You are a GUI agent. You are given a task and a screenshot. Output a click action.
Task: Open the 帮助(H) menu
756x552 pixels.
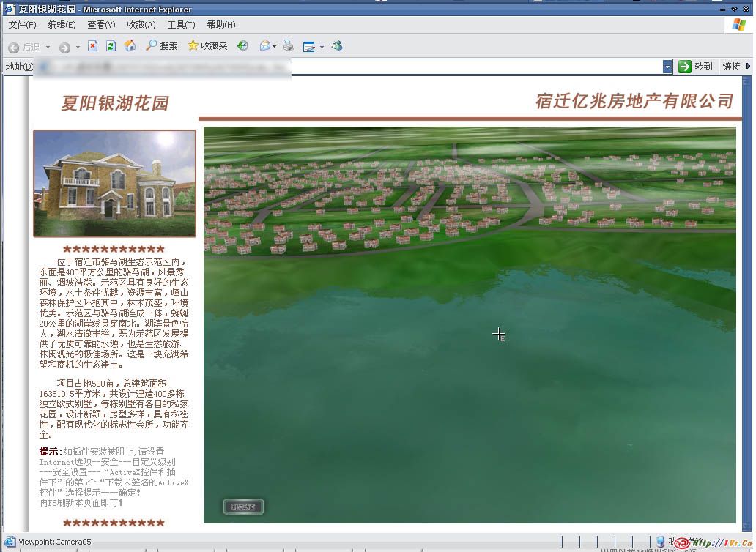[220, 25]
